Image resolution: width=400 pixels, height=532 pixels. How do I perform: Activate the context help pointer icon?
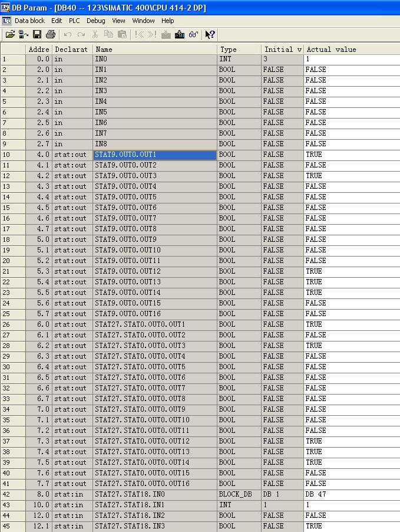point(210,34)
